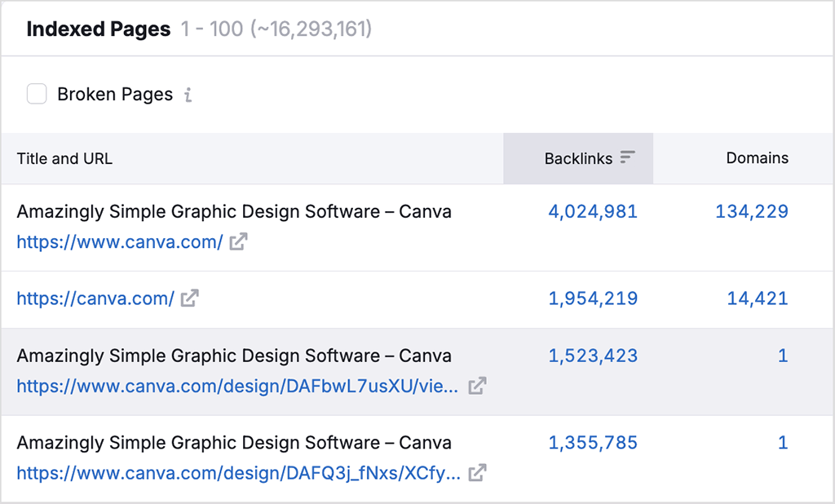
Task: Open the 14,421 domains value
Action: click(x=758, y=298)
